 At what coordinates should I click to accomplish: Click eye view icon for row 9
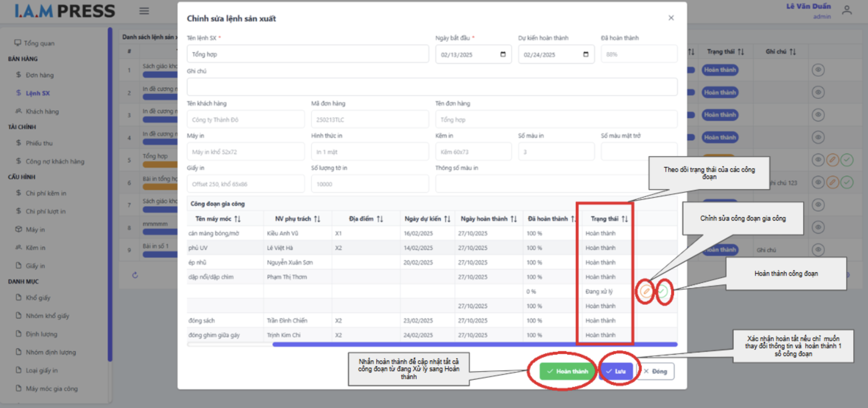(818, 250)
